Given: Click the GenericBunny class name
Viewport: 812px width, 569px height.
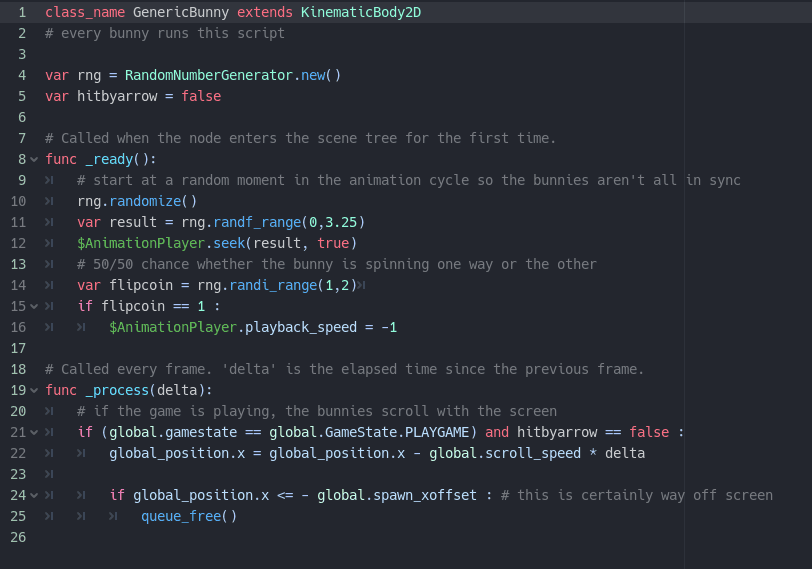Looking at the screenshot, I should click(x=181, y=12).
